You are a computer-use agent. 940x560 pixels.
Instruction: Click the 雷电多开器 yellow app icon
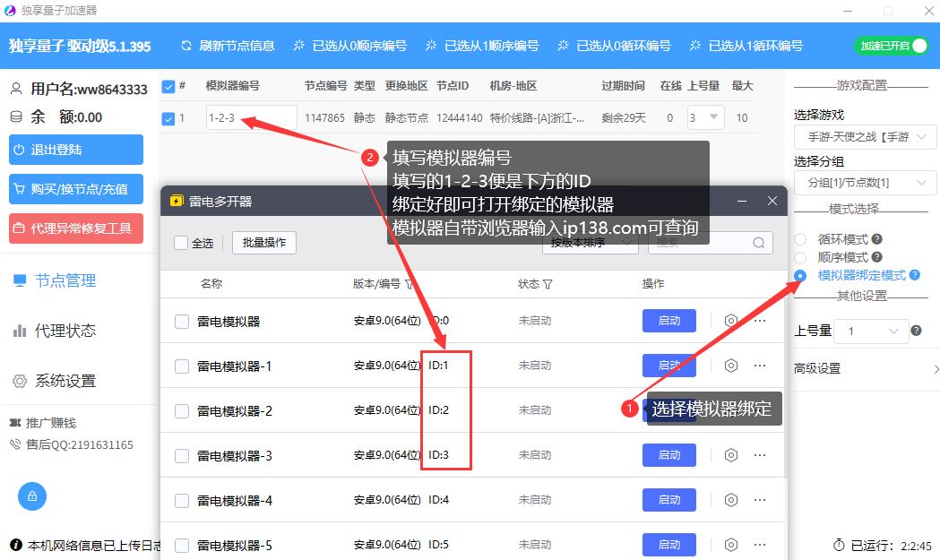[x=177, y=202]
